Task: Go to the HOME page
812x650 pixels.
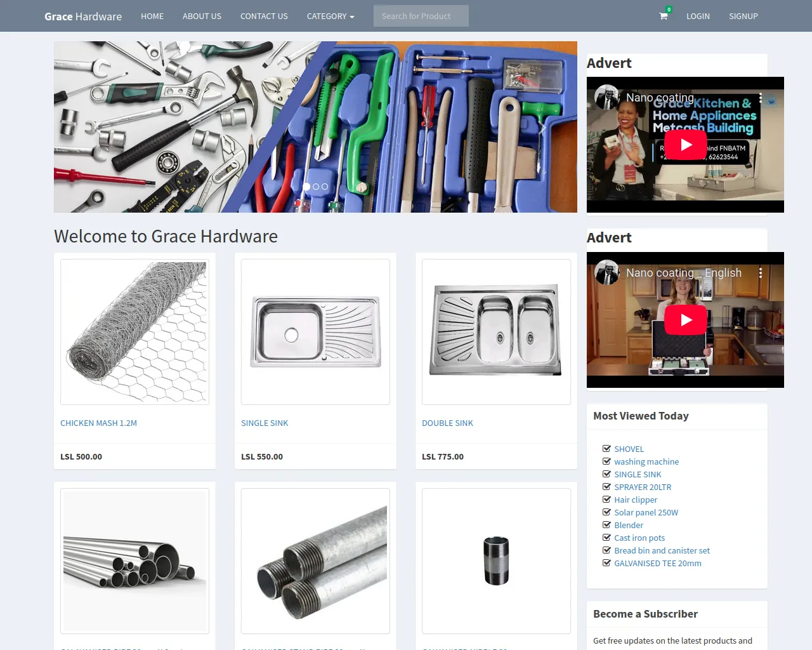Action: pyautogui.click(x=152, y=16)
